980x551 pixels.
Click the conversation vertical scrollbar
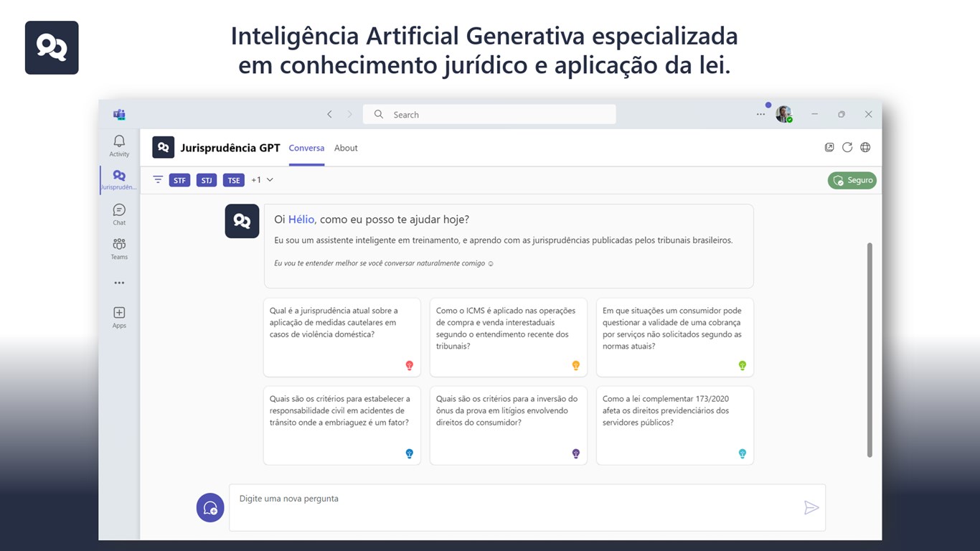coord(870,350)
